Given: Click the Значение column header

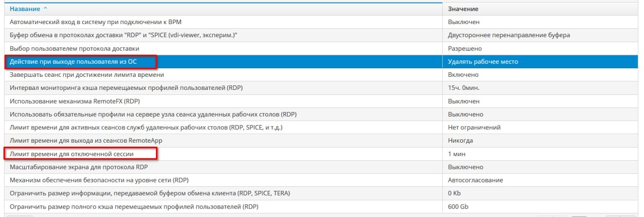Looking at the screenshot, I should (x=463, y=9).
